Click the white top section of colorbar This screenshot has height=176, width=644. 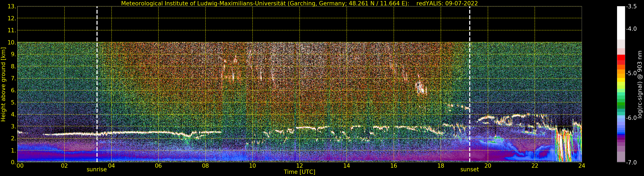(621, 22)
